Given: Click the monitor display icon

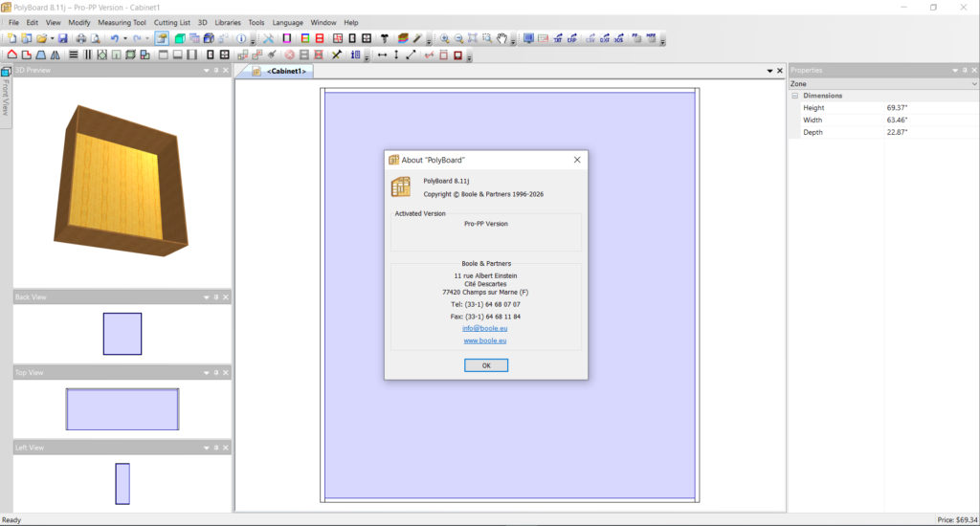Looking at the screenshot, I should [x=528, y=38].
